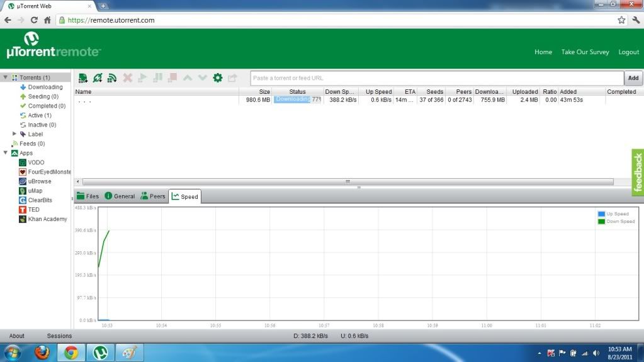The height and width of the screenshot is (362, 644).
Task: Sort by the Seeds column header
Action: [x=431, y=92]
